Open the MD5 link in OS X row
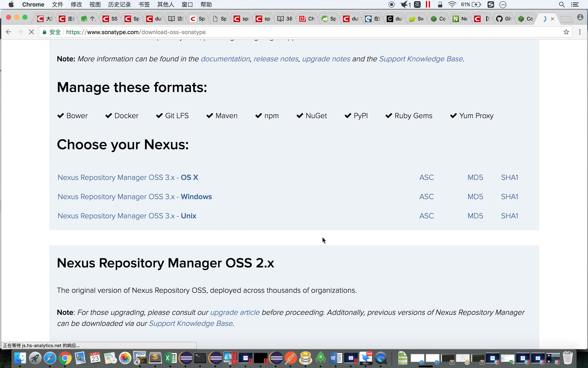Screen dimensions: 588x368 coord(475,177)
